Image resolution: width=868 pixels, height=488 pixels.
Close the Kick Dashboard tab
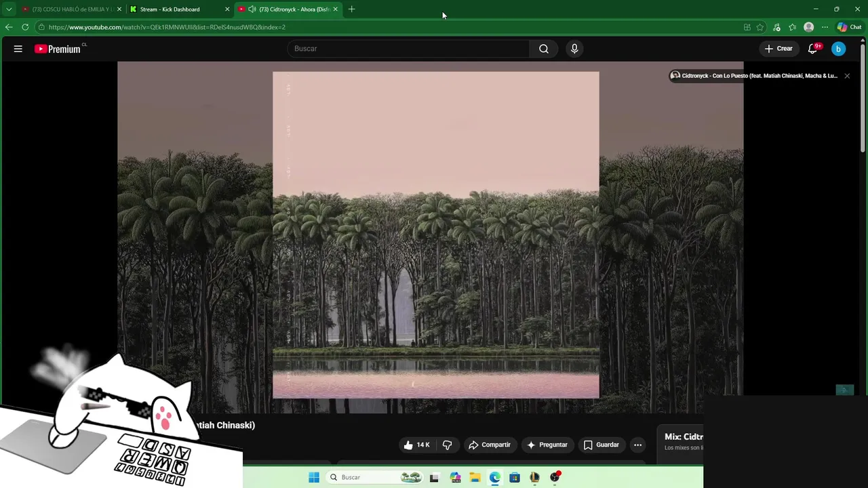(x=227, y=9)
